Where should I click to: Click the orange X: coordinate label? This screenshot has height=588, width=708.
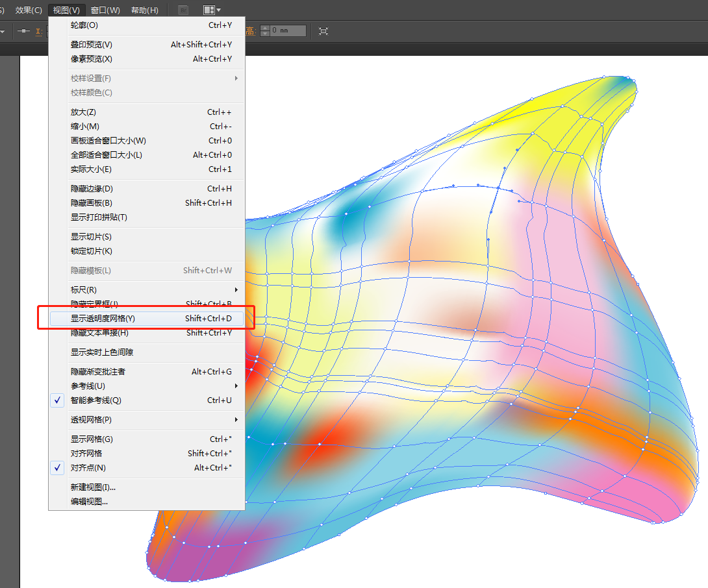tap(39, 31)
